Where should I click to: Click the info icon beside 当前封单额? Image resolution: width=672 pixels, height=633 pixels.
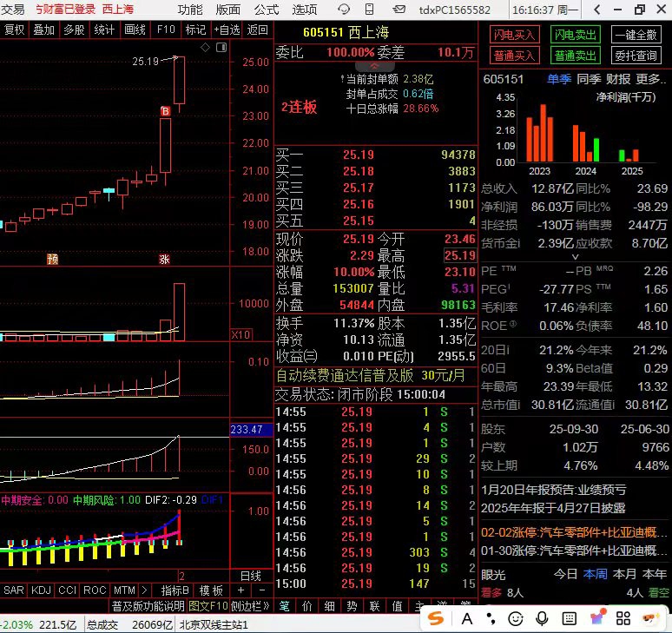342,79
